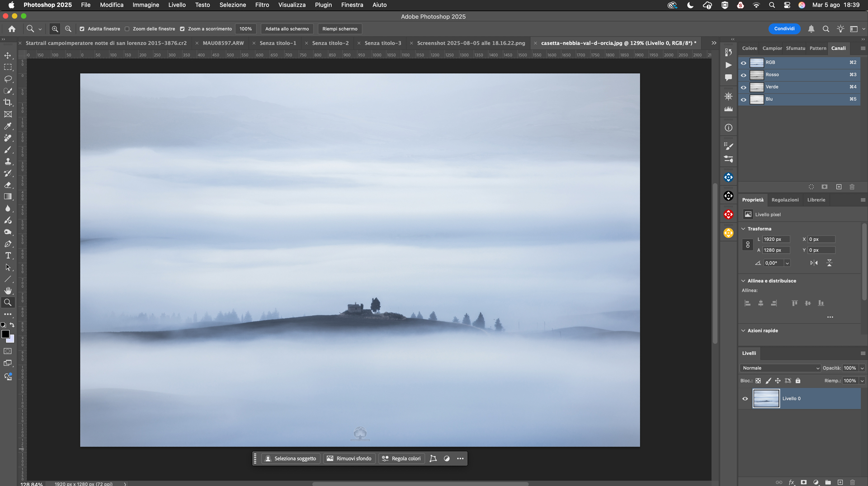Choose the Zoom In mode icon
This screenshot has height=486, width=868.
[55, 29]
